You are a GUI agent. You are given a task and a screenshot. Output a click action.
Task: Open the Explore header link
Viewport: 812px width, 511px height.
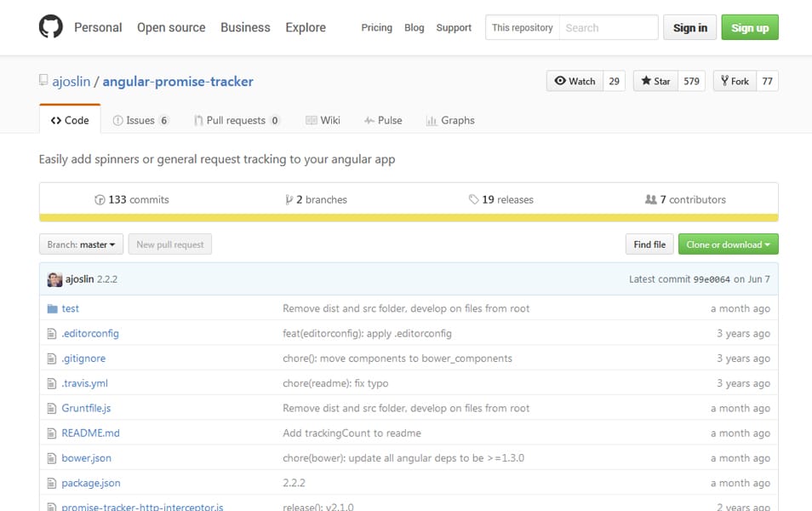coord(306,27)
